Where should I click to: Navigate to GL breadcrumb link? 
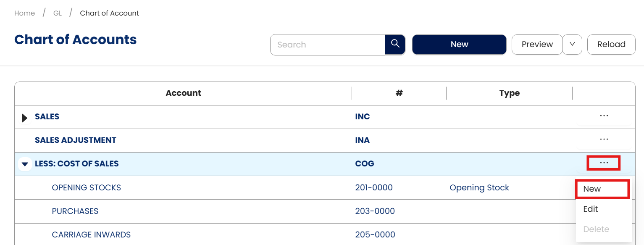(x=58, y=13)
